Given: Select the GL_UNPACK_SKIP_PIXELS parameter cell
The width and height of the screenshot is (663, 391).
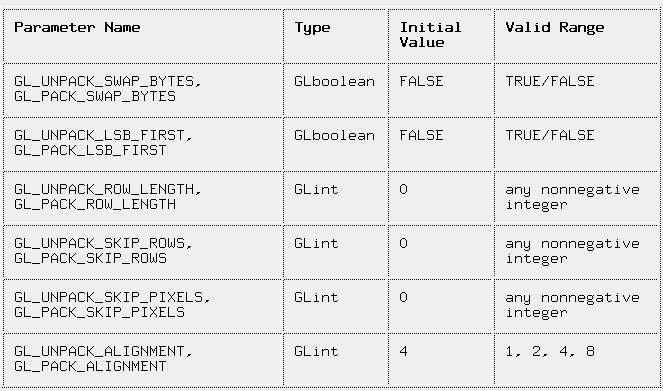Looking at the screenshot, I should (143, 306).
